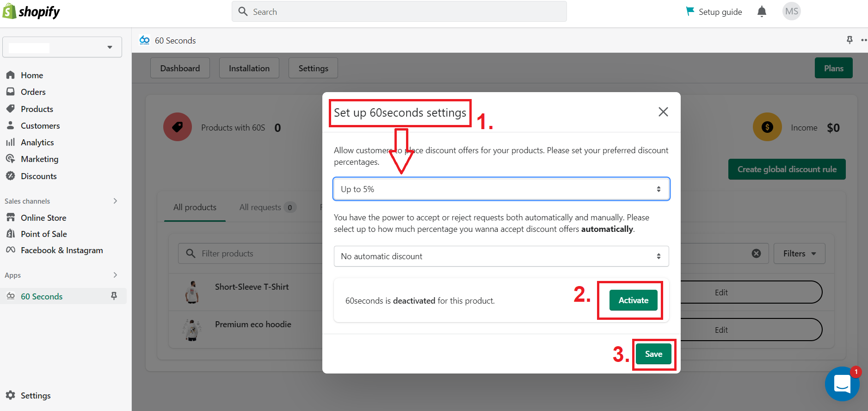
Task: Open the Filters dropdown
Action: [799, 253]
